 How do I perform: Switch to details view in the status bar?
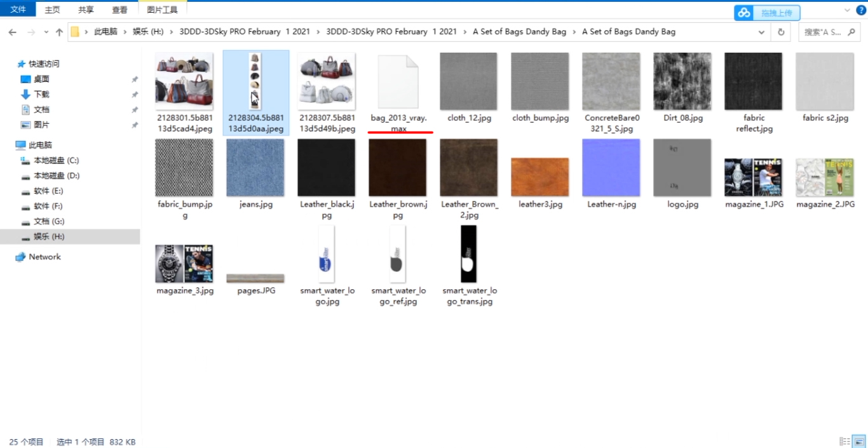coord(844,442)
